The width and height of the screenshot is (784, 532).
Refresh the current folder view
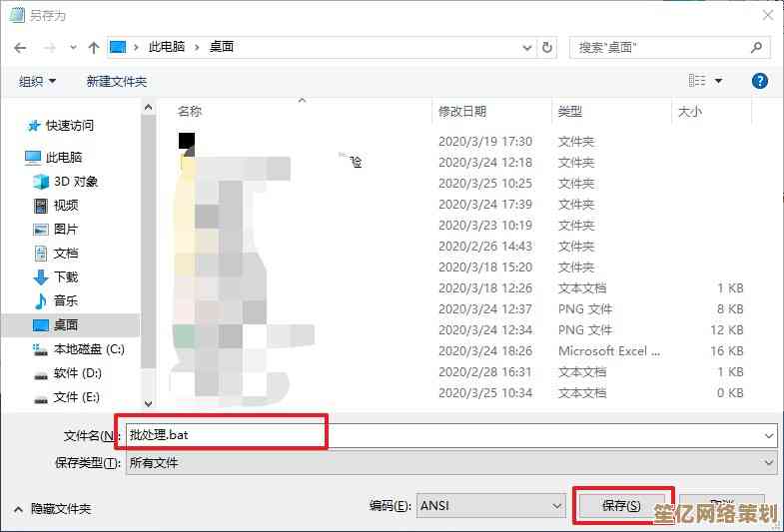coord(547,47)
